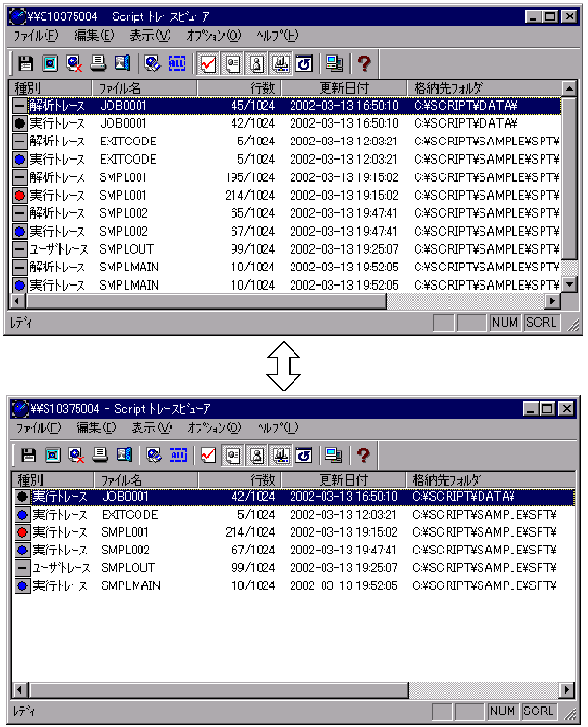This screenshot has height=727, width=588.
Task: Click the red question mark help icon in lower window
Action: [363, 456]
